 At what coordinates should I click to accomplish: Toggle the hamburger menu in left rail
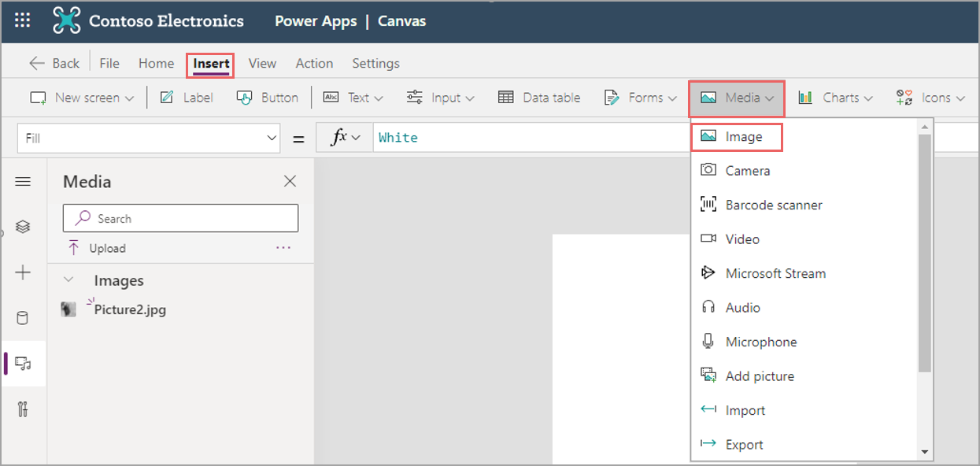click(23, 182)
